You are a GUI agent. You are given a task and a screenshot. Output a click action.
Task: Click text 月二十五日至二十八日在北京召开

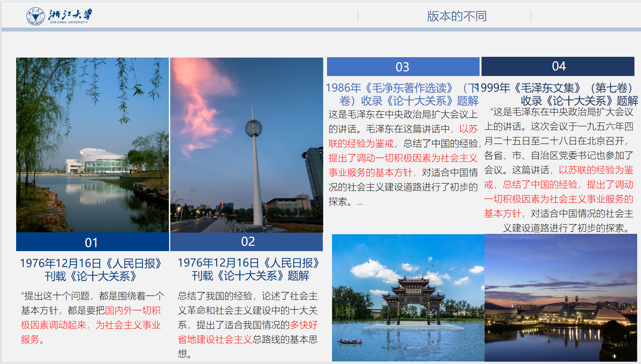pyautogui.click(x=554, y=141)
